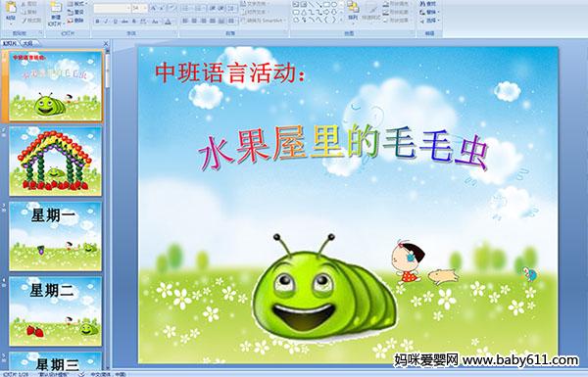Open the font color picker

168,22
